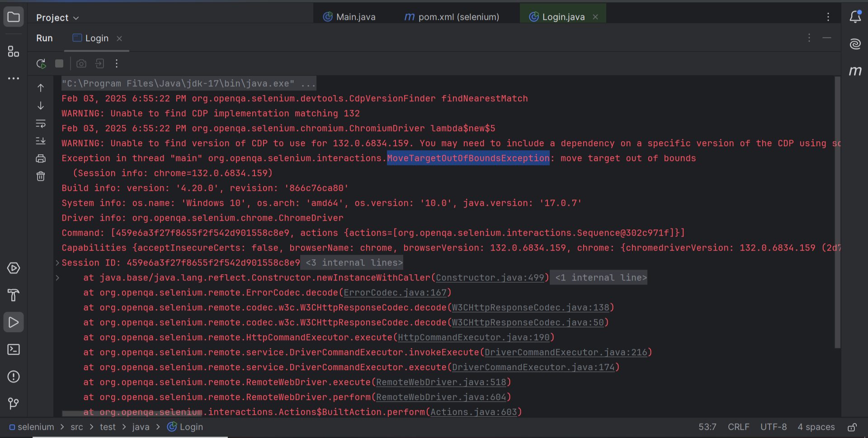
Task: Change UTF-8 file encoding
Action: pyautogui.click(x=774, y=427)
